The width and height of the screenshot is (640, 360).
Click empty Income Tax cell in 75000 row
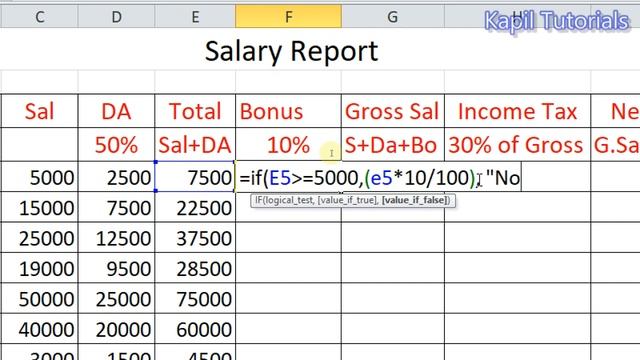pos(518,298)
